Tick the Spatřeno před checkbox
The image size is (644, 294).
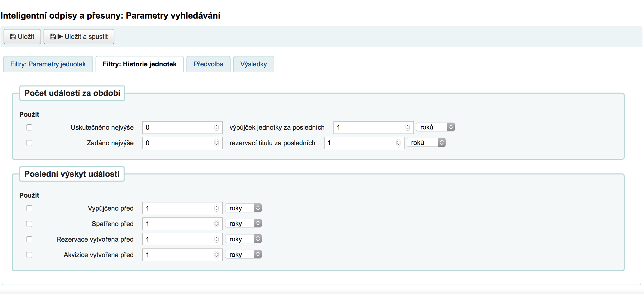(x=29, y=224)
